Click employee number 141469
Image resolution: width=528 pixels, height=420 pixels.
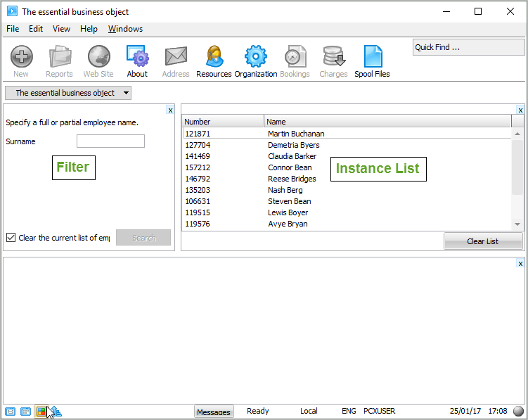[x=198, y=156]
